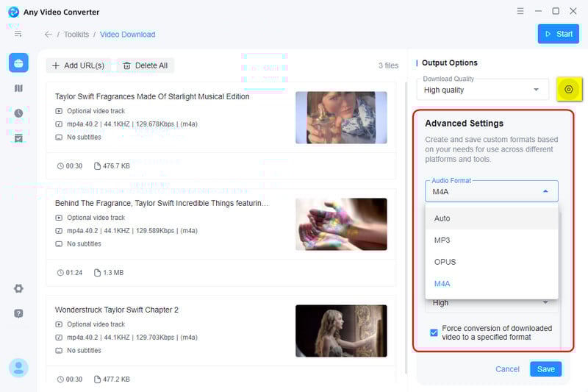Open the Toolkits briefcase sidebar icon

tap(18, 63)
